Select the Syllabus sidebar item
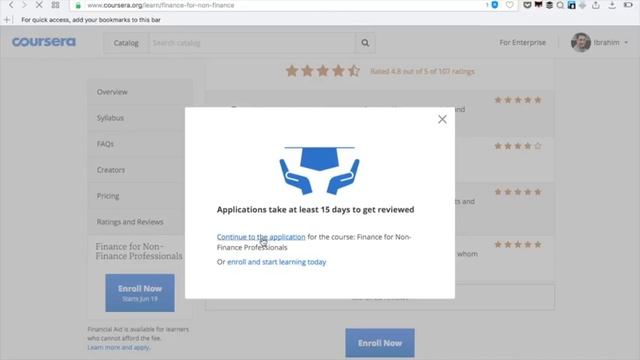 tap(140, 118)
